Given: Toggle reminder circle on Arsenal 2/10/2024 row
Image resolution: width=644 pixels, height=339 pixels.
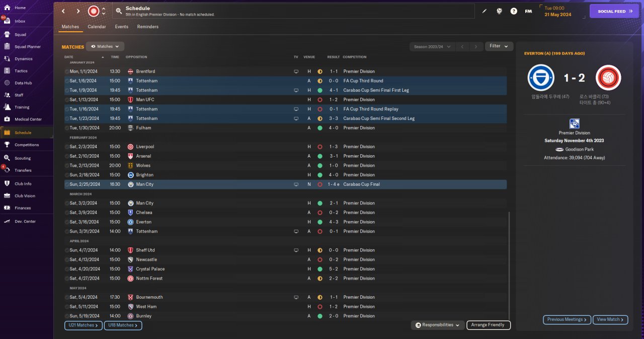Looking at the screenshot, I should pyautogui.click(x=67, y=156).
